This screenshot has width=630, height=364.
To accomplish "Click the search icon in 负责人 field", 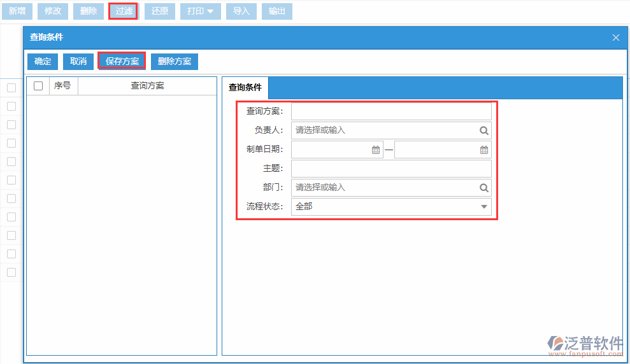I will (483, 130).
